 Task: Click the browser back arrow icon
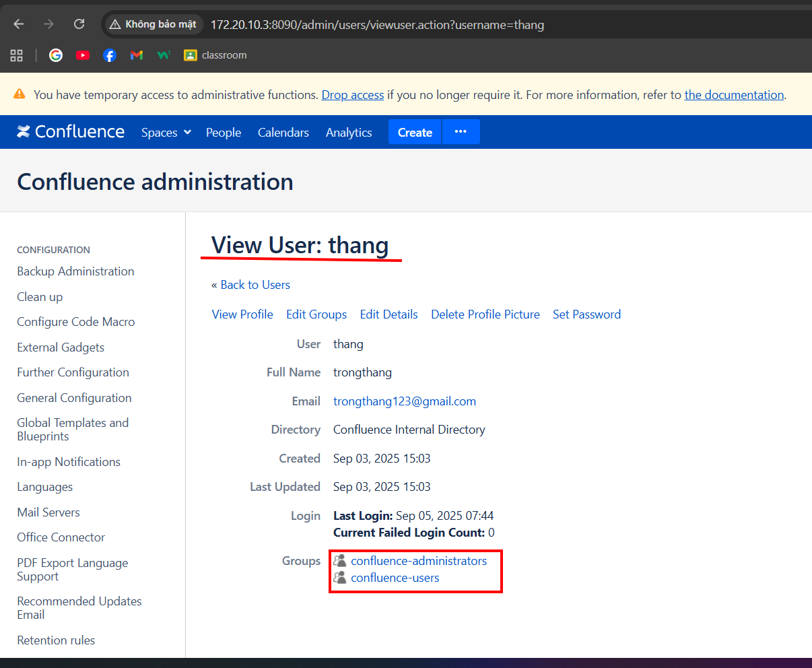coord(19,24)
